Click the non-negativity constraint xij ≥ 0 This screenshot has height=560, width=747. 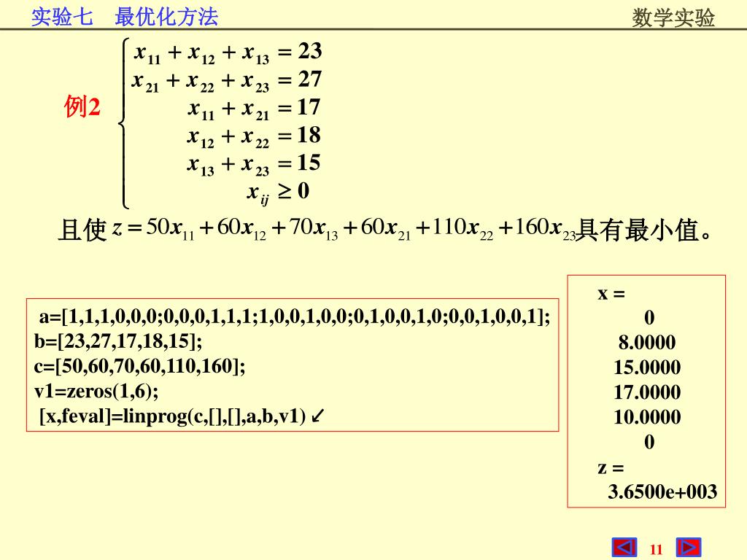[x=278, y=192]
